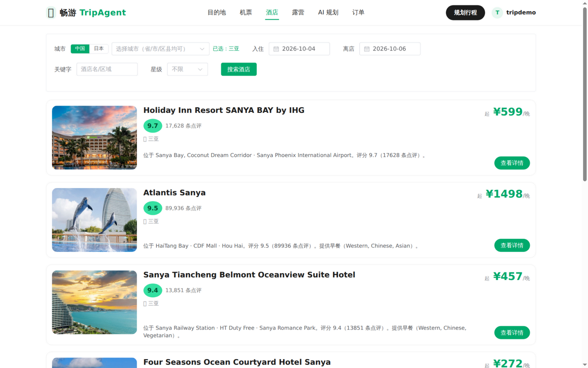Click the Sanya Tiancheng Belmont hotel photo
This screenshot has width=588, height=368.
94,302
